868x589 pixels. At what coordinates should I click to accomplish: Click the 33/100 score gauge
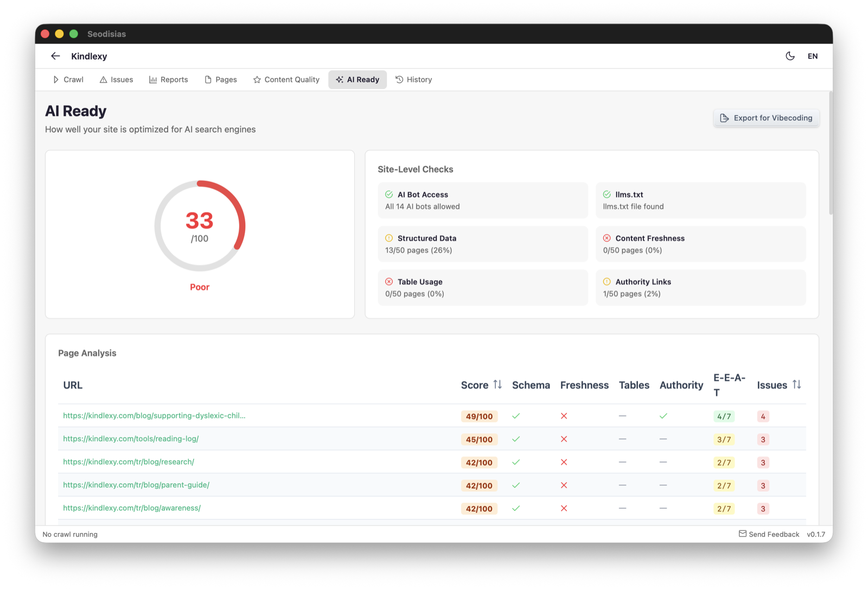tap(200, 226)
